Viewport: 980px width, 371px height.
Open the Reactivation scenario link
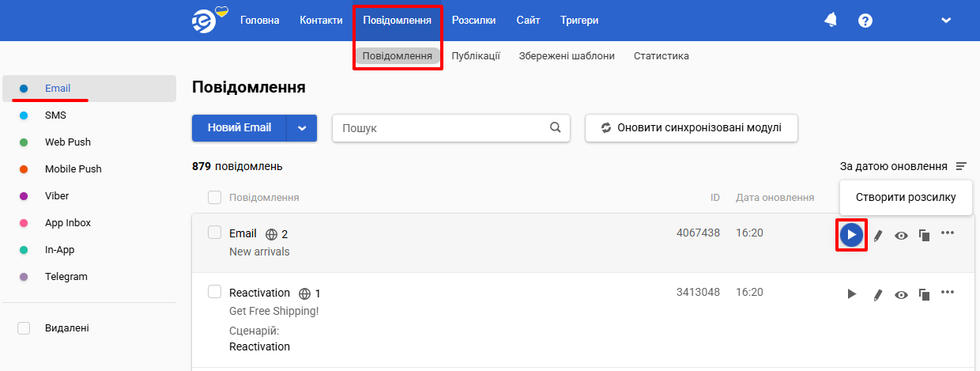coord(259,346)
